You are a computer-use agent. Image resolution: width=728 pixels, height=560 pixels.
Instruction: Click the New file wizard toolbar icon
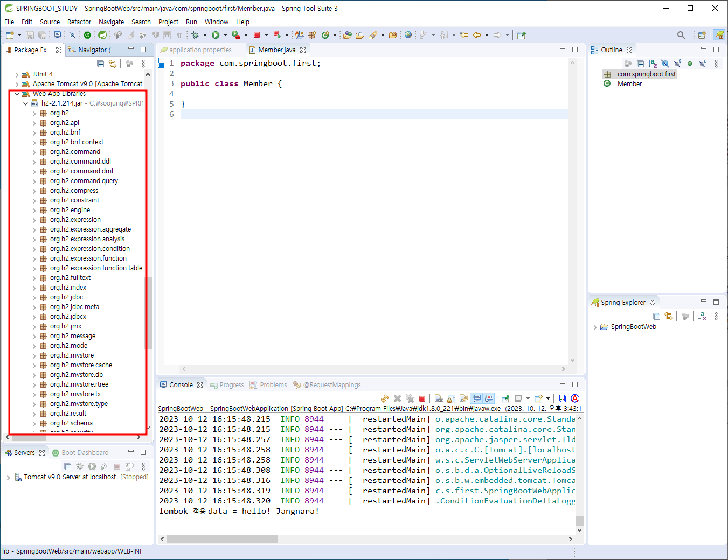click(x=10, y=35)
